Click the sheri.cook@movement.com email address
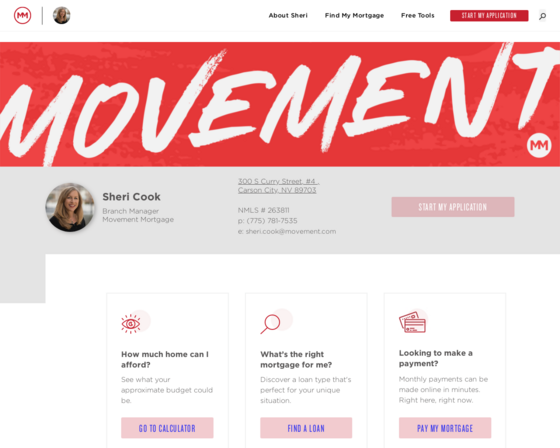This screenshot has width=560, height=448. [291, 232]
